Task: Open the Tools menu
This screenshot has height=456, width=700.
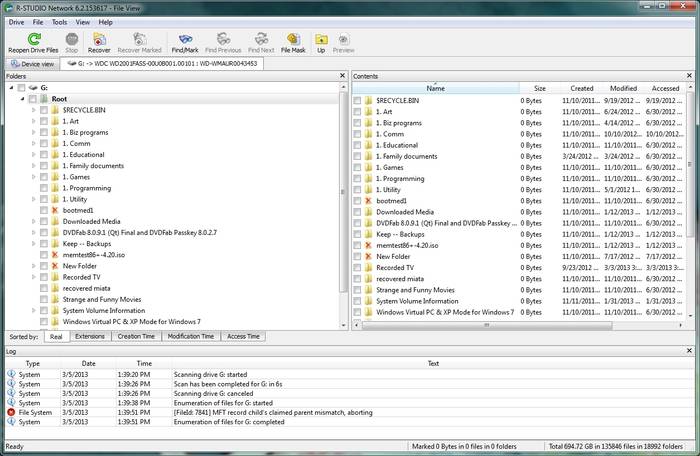Action: click(60, 21)
